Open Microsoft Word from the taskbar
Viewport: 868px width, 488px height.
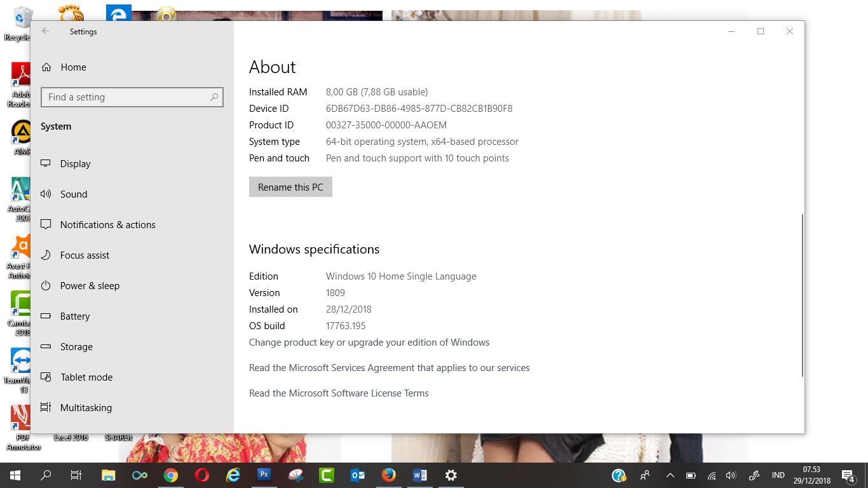pyautogui.click(x=419, y=475)
